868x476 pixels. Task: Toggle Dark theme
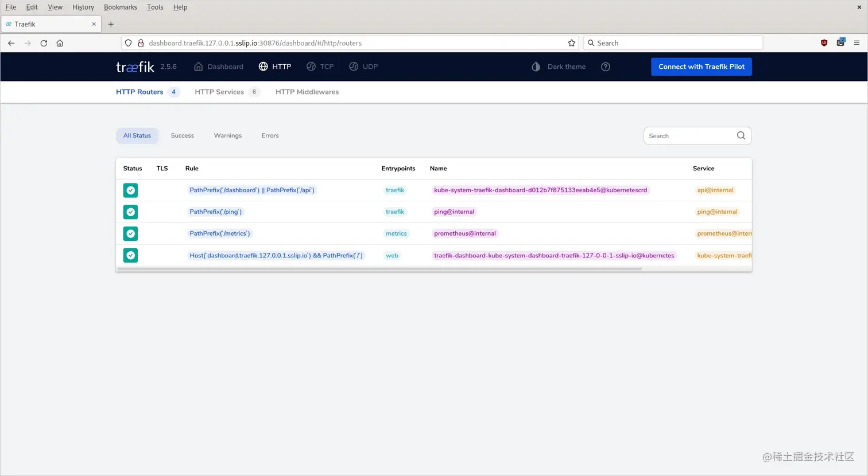pyautogui.click(x=559, y=67)
